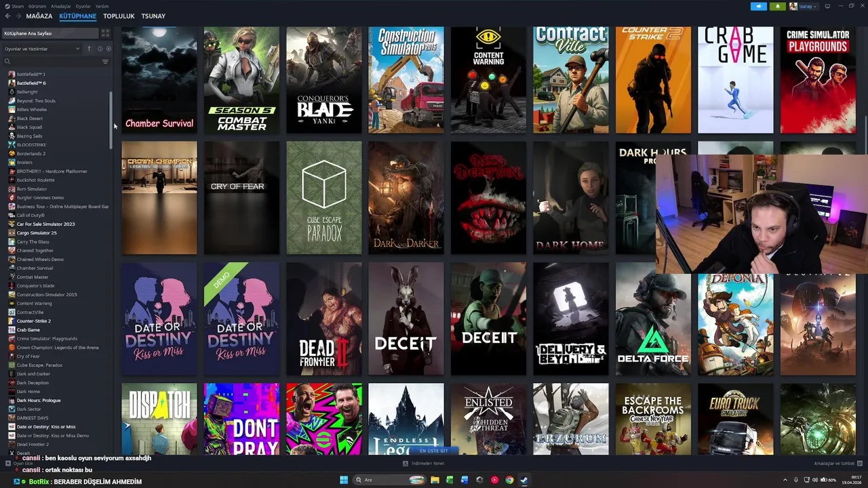Open File Explorer from the taskbar
The image size is (868, 488).
point(435,480)
